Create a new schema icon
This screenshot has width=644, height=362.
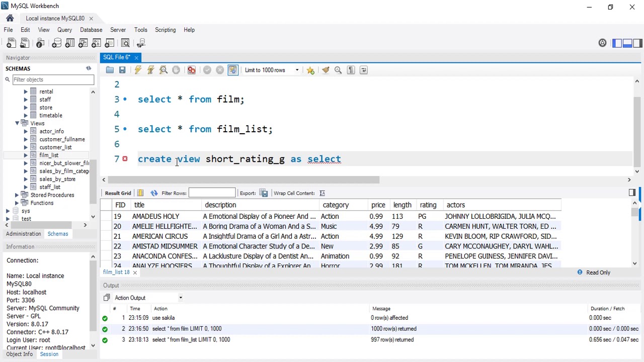(56, 43)
